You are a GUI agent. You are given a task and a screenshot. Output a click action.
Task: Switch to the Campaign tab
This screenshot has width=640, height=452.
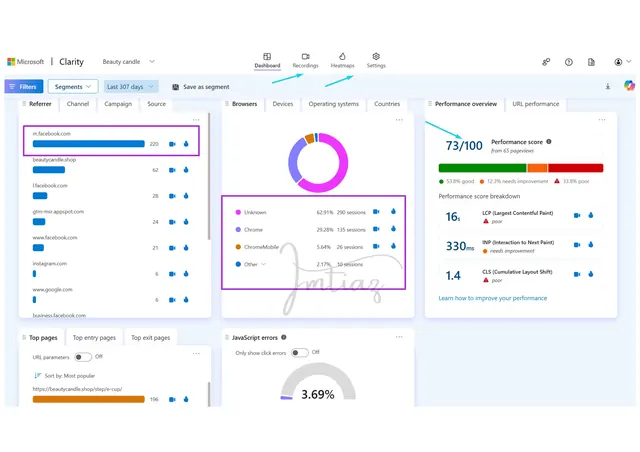tap(118, 104)
